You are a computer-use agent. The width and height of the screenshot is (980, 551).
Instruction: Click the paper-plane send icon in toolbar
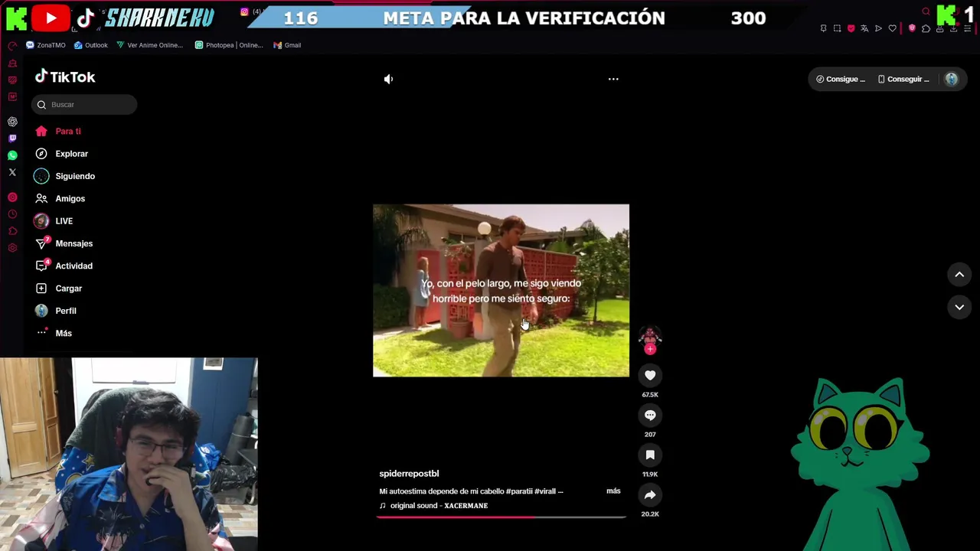point(878,28)
